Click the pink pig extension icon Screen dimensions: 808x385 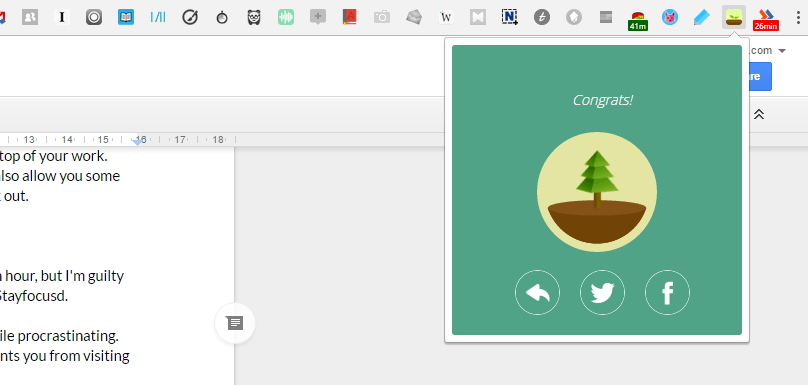click(x=669, y=18)
